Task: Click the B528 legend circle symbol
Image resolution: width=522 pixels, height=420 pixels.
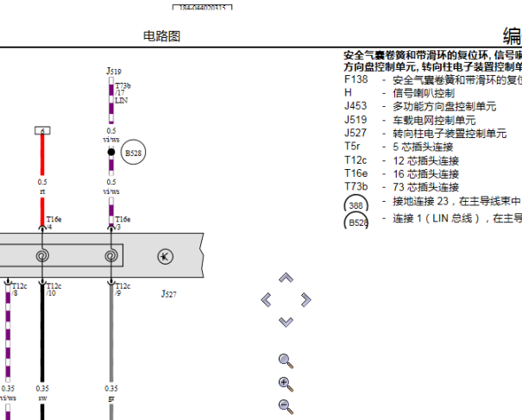Action: [x=355, y=221]
